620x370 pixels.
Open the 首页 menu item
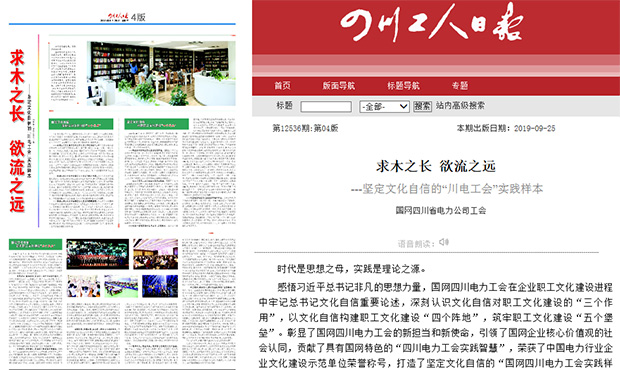[x=282, y=85]
